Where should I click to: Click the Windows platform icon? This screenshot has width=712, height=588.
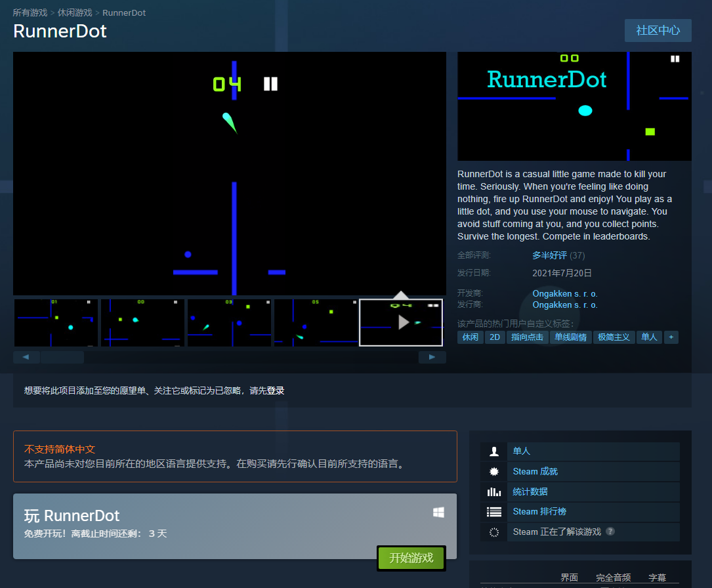pos(438,511)
